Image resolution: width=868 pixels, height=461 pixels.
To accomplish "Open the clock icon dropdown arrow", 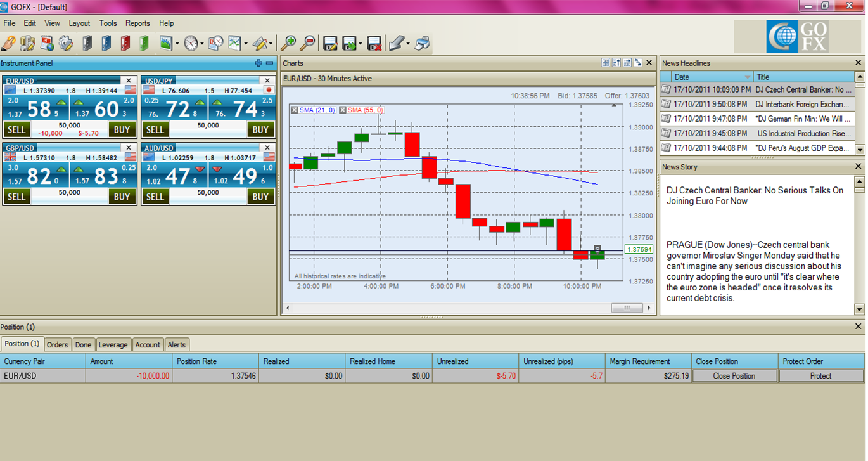I will (x=202, y=44).
